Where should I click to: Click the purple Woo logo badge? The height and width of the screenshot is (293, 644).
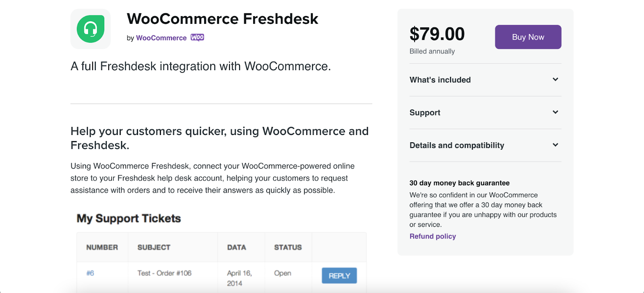pos(197,37)
